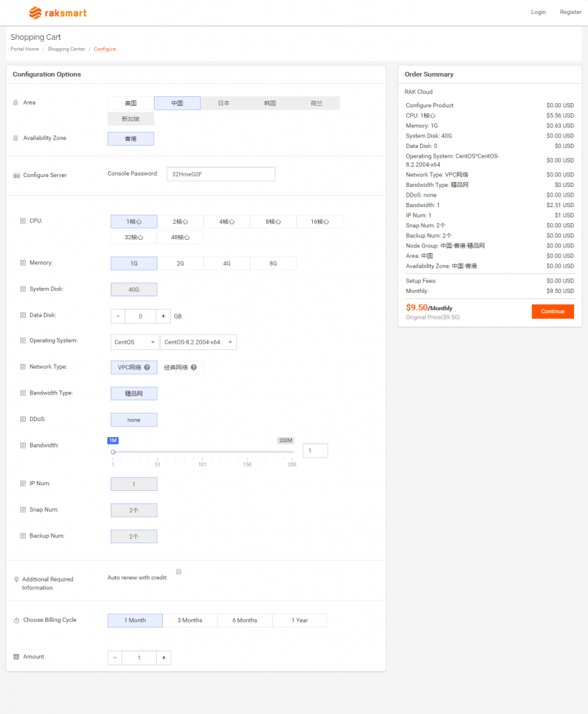Click the classic network help question icon
Viewport: 588px width, 714px height.
(194, 367)
